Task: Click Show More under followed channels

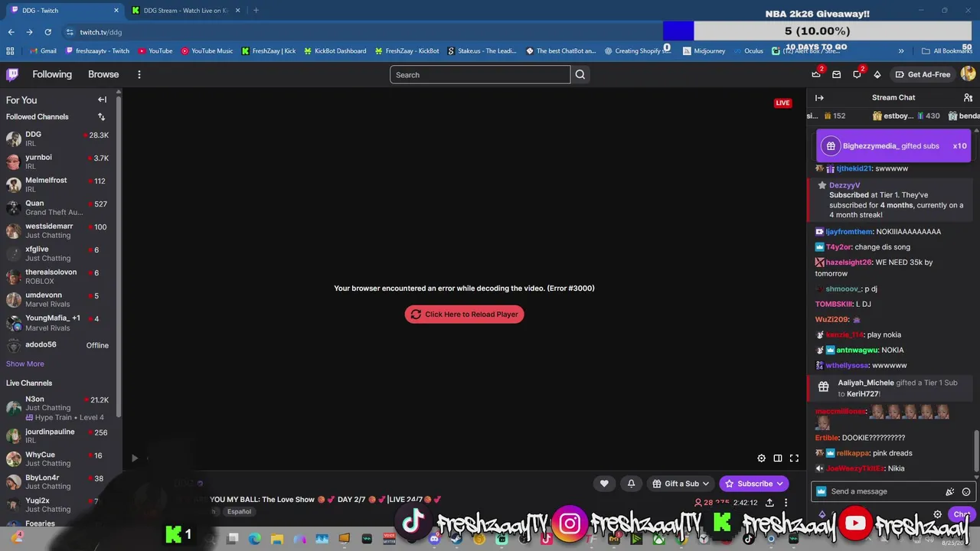Action: coord(25,364)
